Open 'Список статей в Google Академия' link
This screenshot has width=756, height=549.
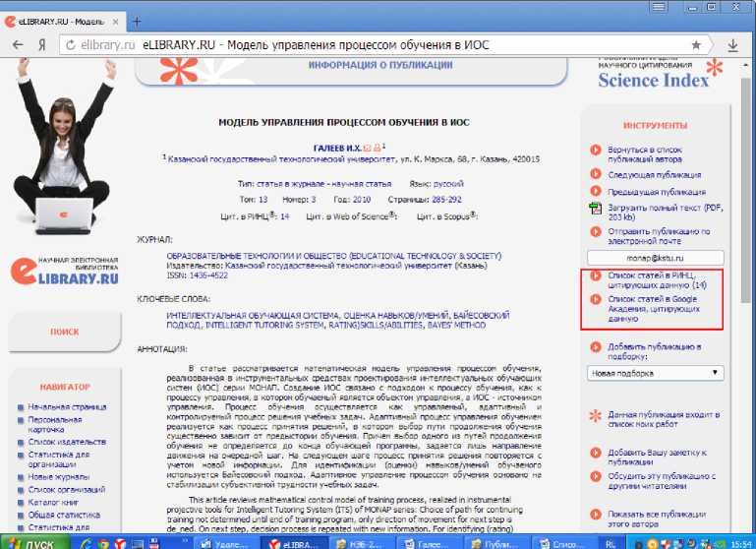pos(654,309)
